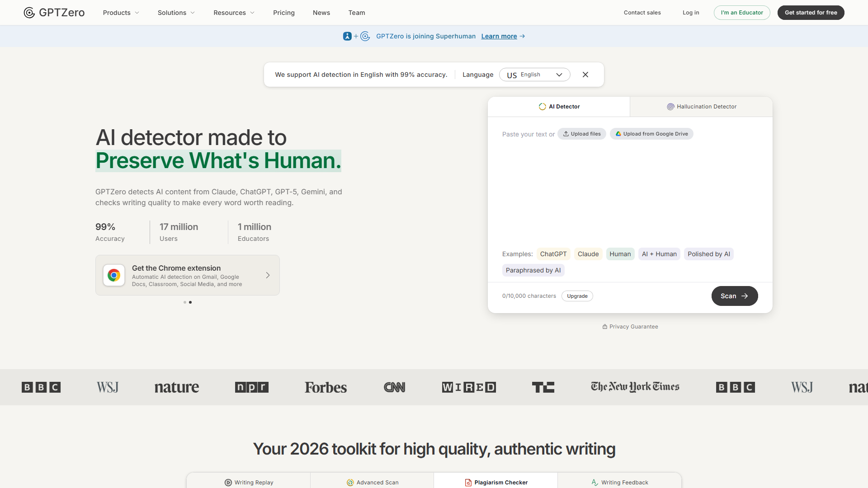Click the 'Preserve What's Human.' heading

218,161
